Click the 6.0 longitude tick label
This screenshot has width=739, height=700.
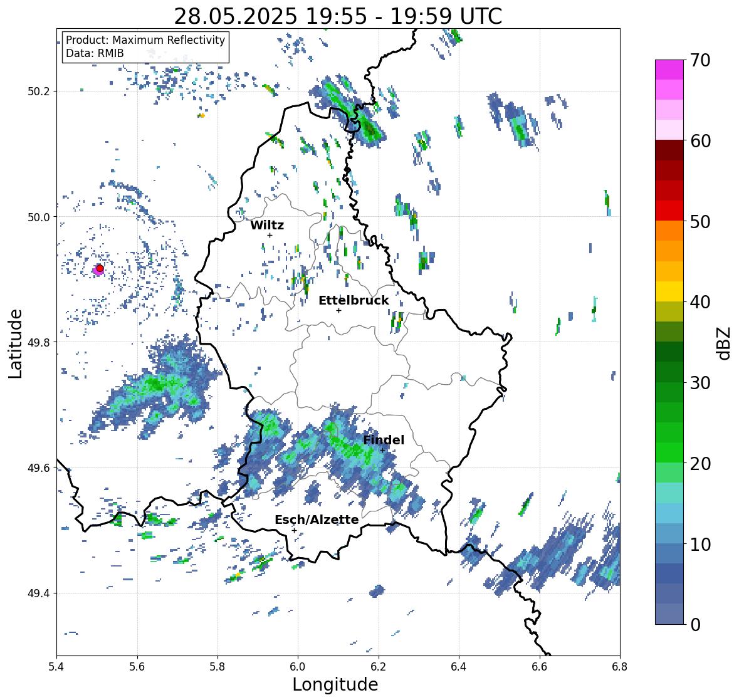(x=298, y=667)
